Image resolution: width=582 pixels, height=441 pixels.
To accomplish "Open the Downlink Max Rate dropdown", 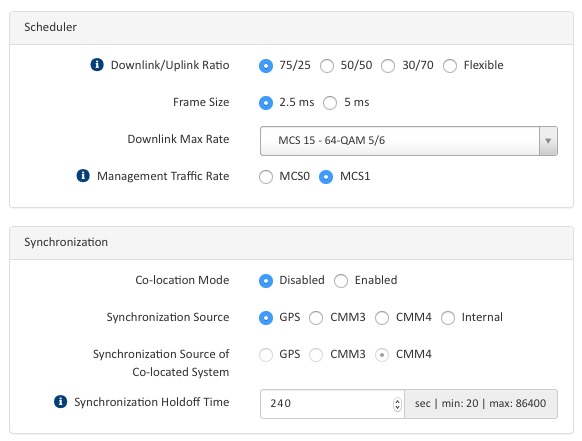I will click(x=409, y=141).
